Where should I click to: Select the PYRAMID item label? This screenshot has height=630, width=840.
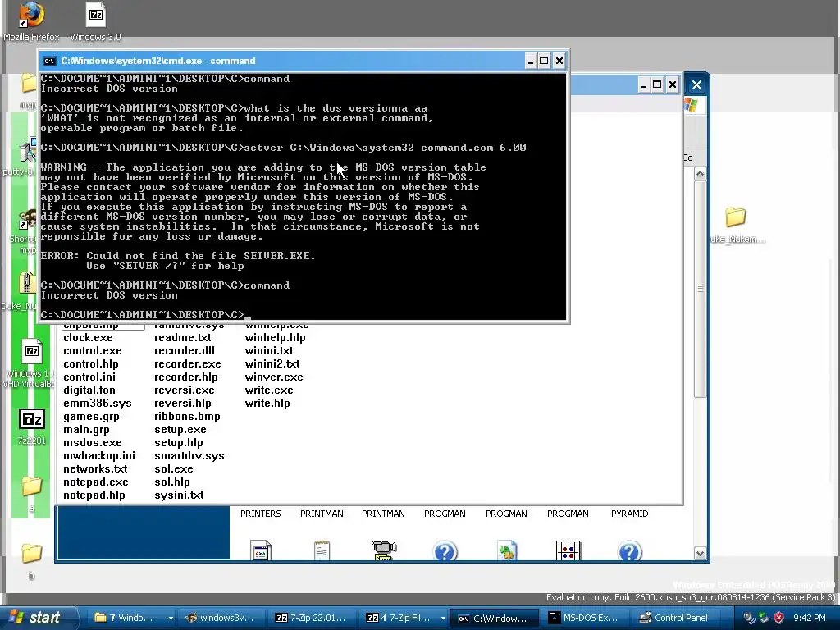[629, 514]
